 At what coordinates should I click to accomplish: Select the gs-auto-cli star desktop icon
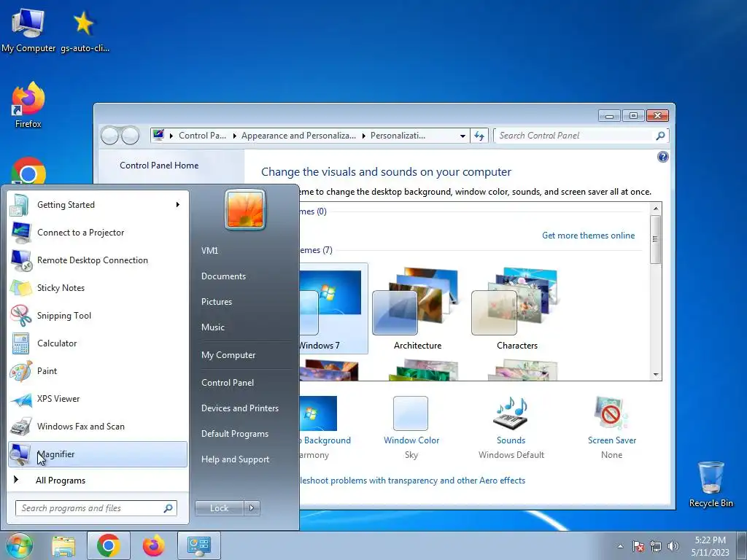85,30
